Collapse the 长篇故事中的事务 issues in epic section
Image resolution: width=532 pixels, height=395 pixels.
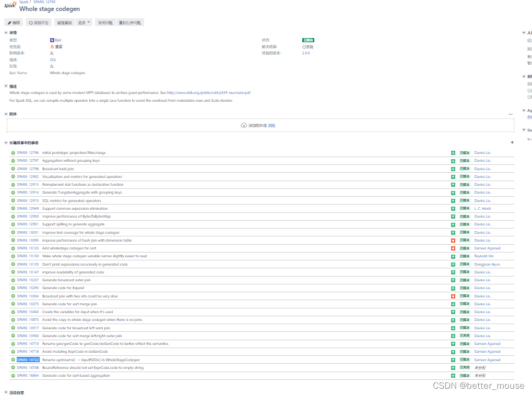click(x=6, y=143)
